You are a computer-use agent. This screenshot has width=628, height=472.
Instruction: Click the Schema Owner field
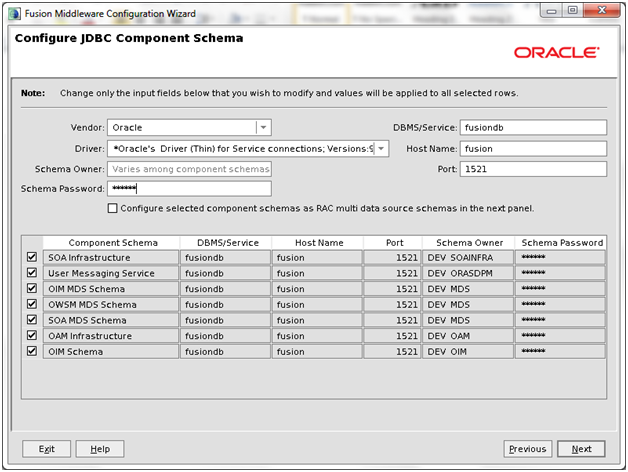tap(189, 169)
